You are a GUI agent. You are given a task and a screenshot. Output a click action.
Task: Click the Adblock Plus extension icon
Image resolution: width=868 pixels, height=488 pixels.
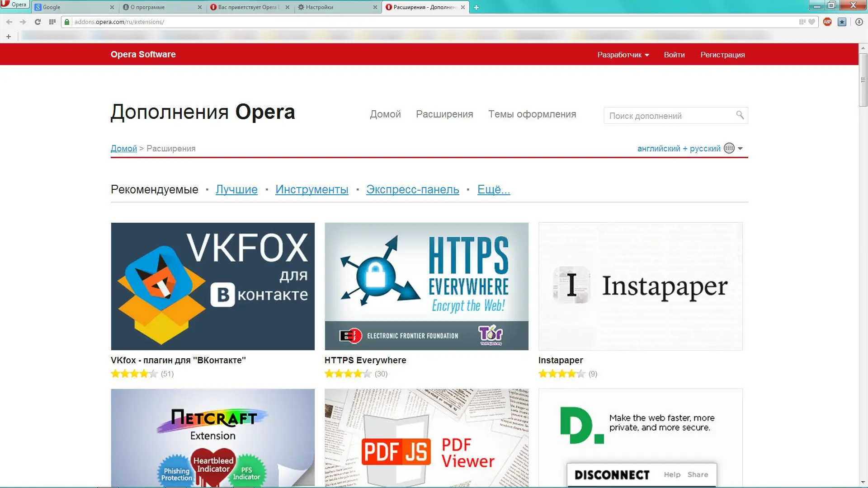[x=827, y=22]
